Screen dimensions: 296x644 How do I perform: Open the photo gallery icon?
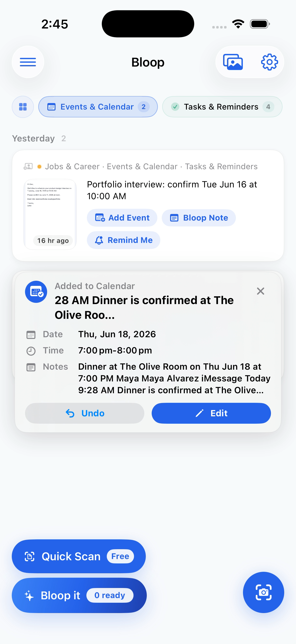[x=233, y=62]
